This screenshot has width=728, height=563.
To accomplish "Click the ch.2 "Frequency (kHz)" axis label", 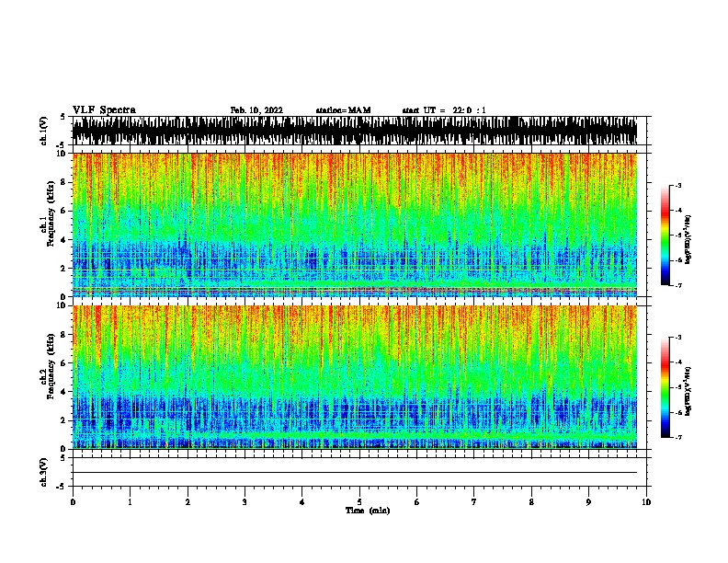I will click(x=51, y=366).
